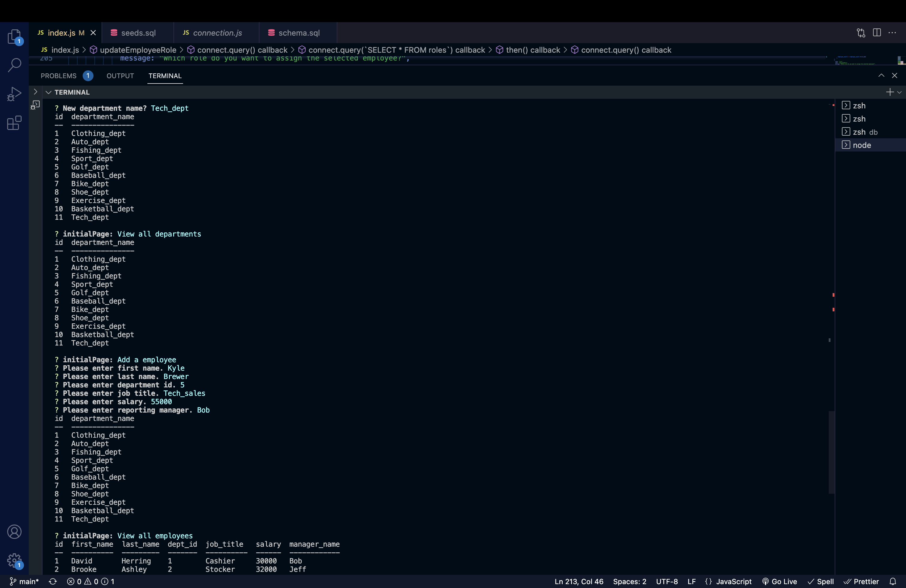Open the OUTPUT panel tab
The image size is (906, 588).
tap(120, 76)
